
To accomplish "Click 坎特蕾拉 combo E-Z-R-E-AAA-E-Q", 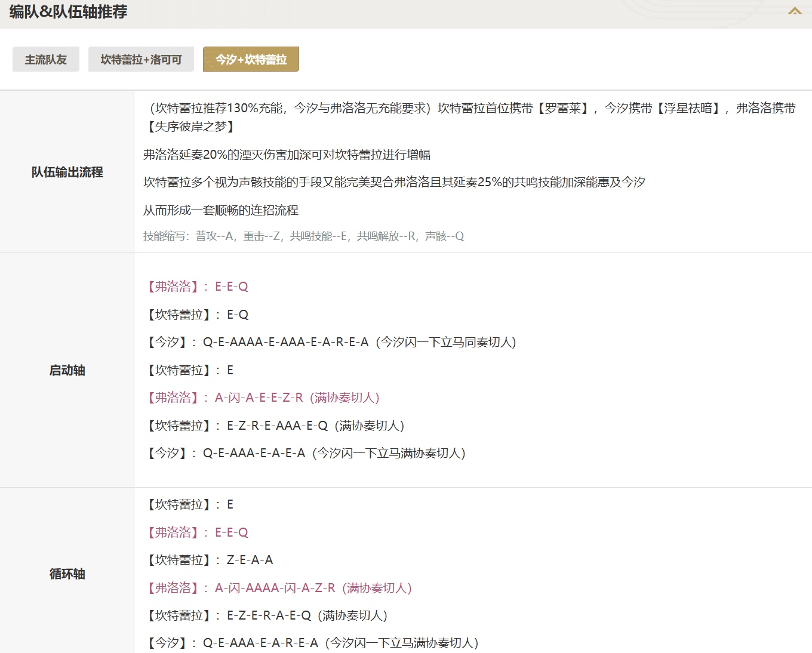I will pyautogui.click(x=275, y=426).
